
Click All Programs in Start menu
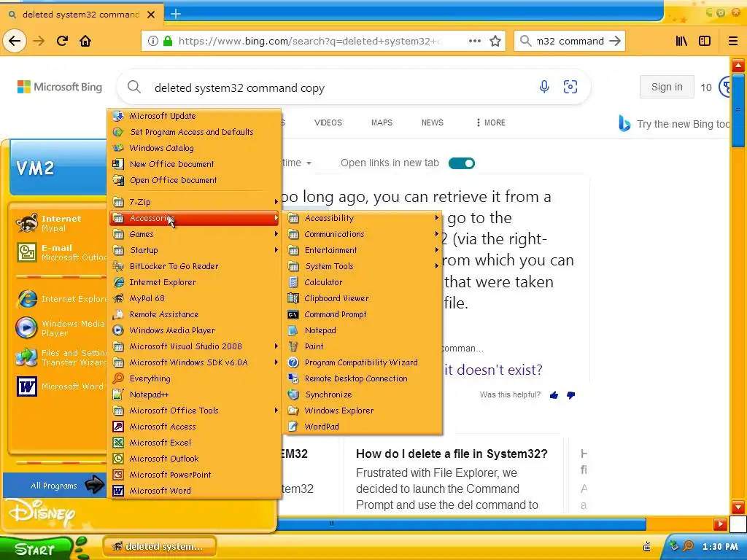(54, 485)
